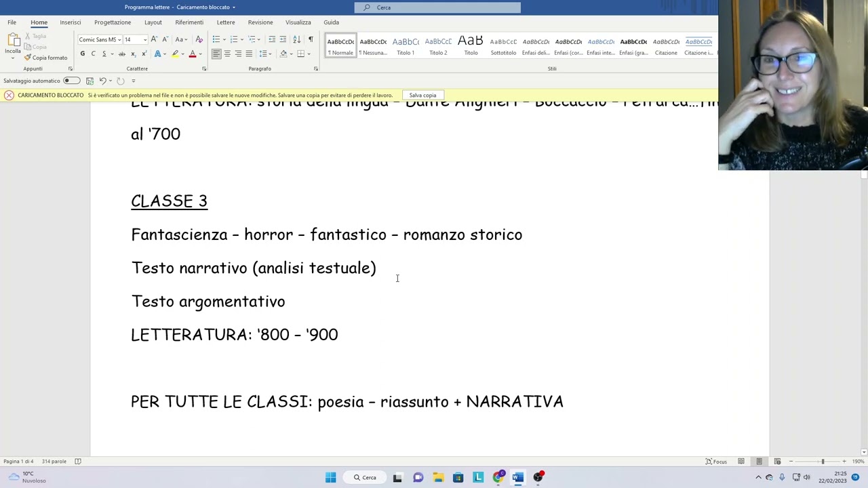Switch to Read Mode view icon

tap(741, 462)
